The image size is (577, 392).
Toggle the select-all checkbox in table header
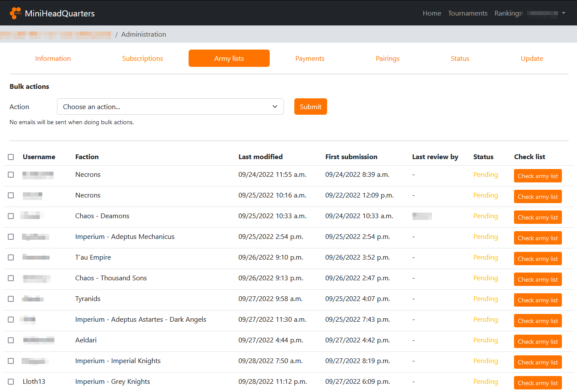click(11, 157)
